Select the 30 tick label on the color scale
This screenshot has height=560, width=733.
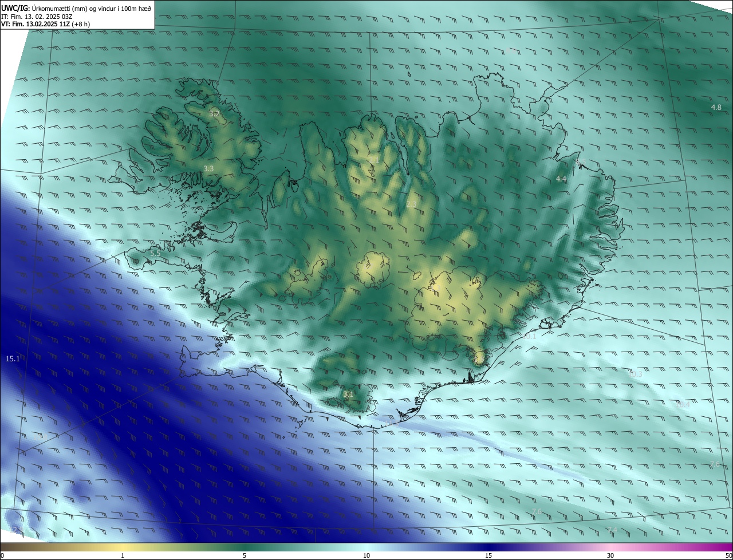(610, 555)
